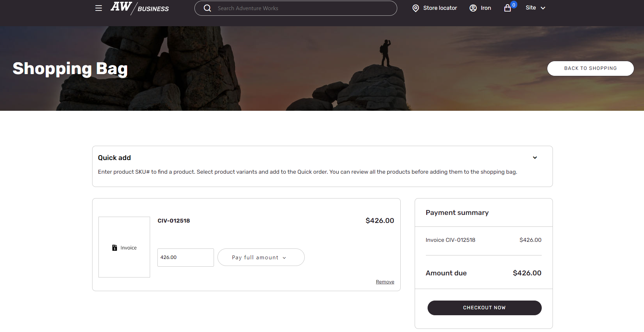Open the Pay full amount dropdown
644x332 pixels.
(x=261, y=258)
